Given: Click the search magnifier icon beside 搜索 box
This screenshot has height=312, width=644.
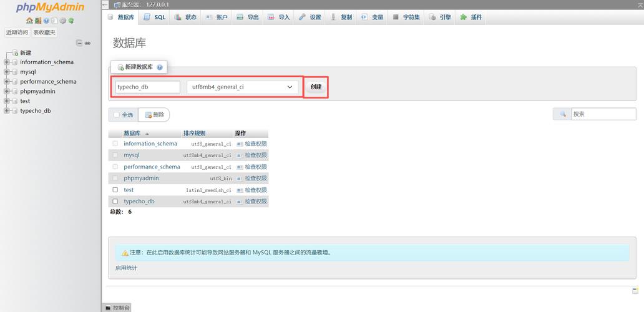Looking at the screenshot, I should (563, 114).
